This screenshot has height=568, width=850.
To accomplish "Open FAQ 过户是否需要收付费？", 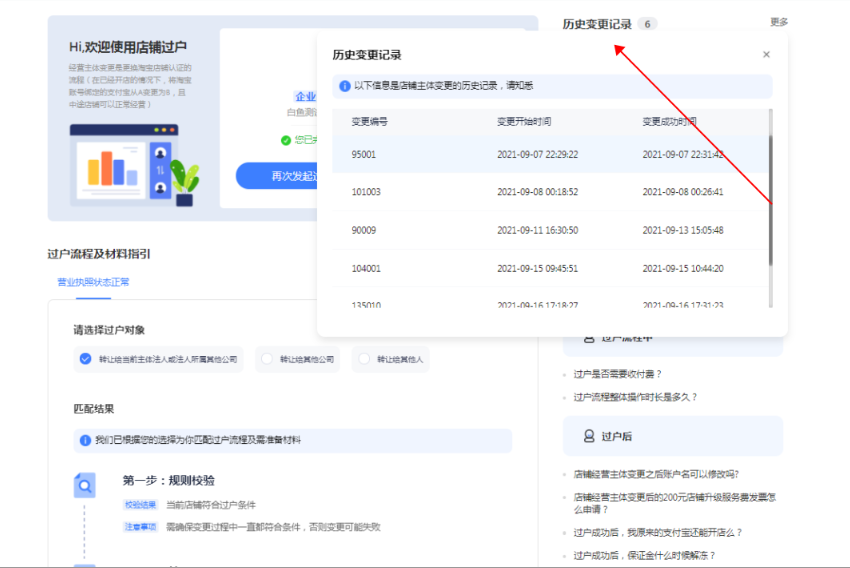I will (617, 374).
